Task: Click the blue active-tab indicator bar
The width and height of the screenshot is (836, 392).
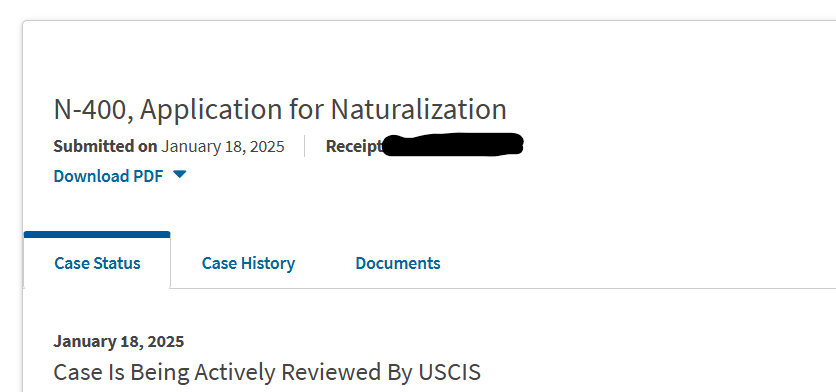Action: point(97,234)
